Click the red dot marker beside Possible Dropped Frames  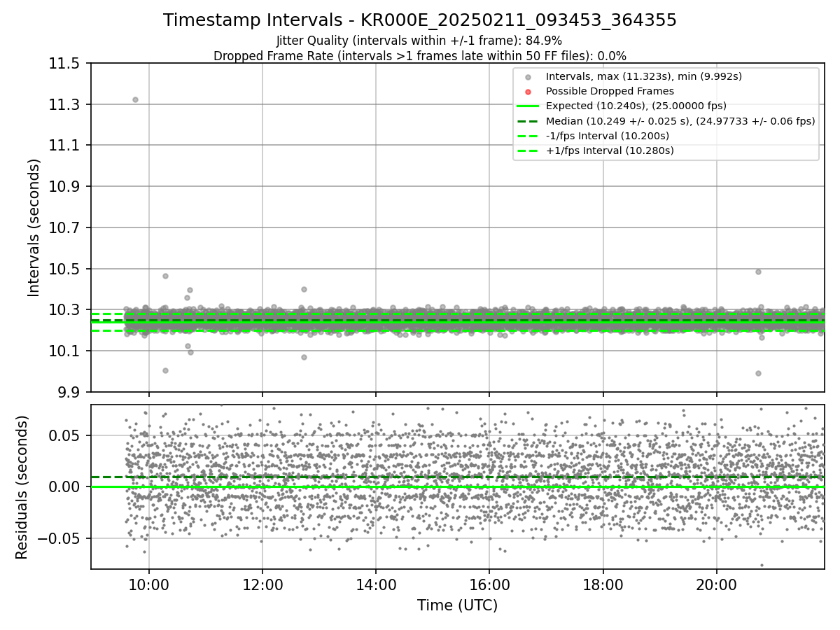coord(528,92)
